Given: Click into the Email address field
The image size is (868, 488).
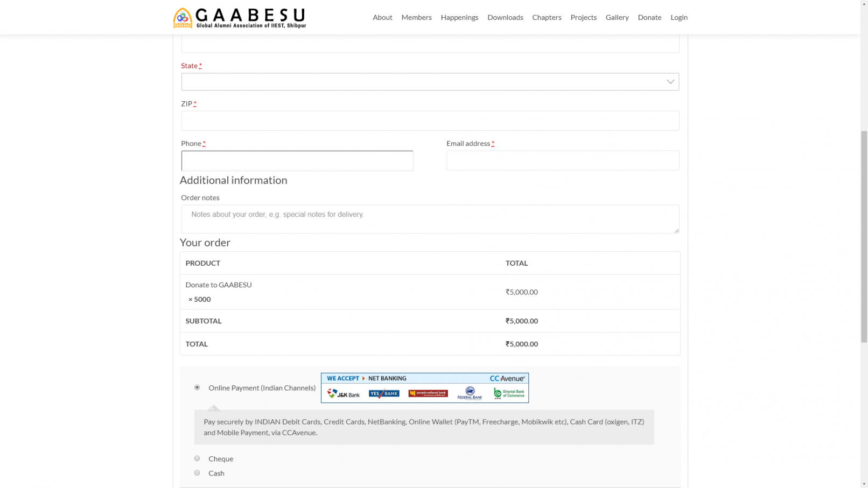Looking at the screenshot, I should point(563,161).
